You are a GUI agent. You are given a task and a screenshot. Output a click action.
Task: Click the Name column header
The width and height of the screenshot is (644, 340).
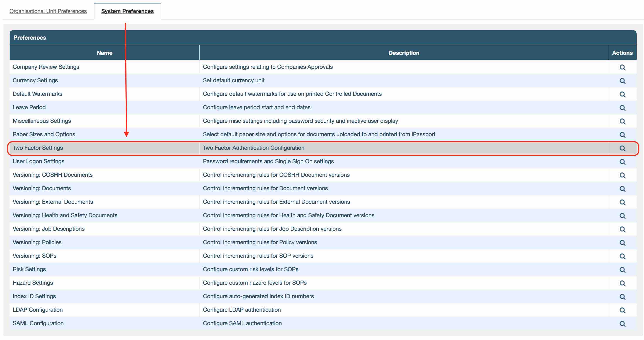105,53
